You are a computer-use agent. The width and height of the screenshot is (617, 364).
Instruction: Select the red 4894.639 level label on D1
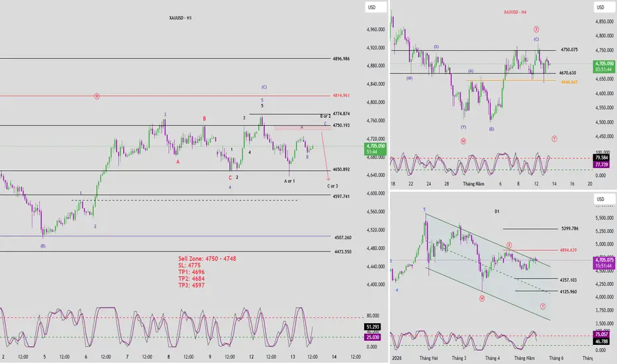568,250
